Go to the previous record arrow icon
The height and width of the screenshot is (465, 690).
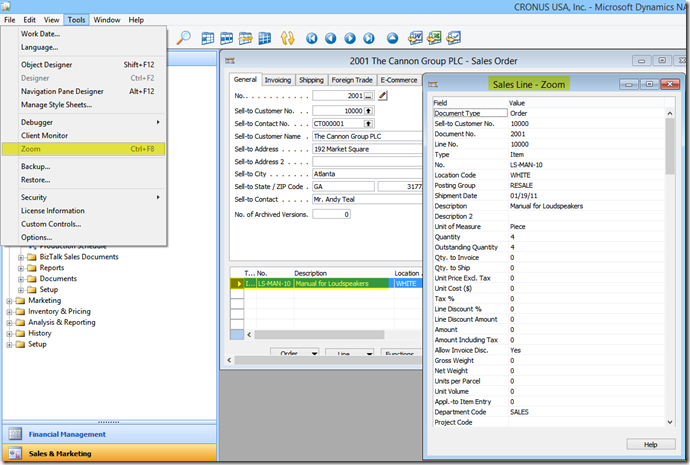click(x=330, y=38)
